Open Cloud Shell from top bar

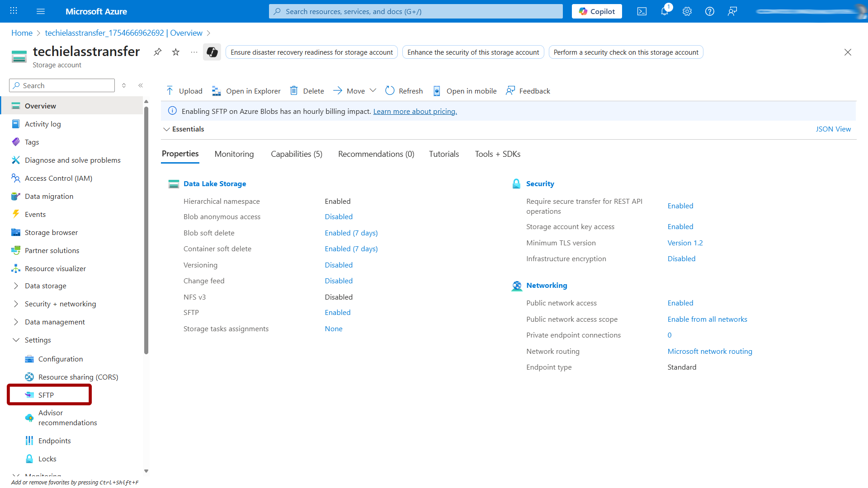(x=642, y=11)
